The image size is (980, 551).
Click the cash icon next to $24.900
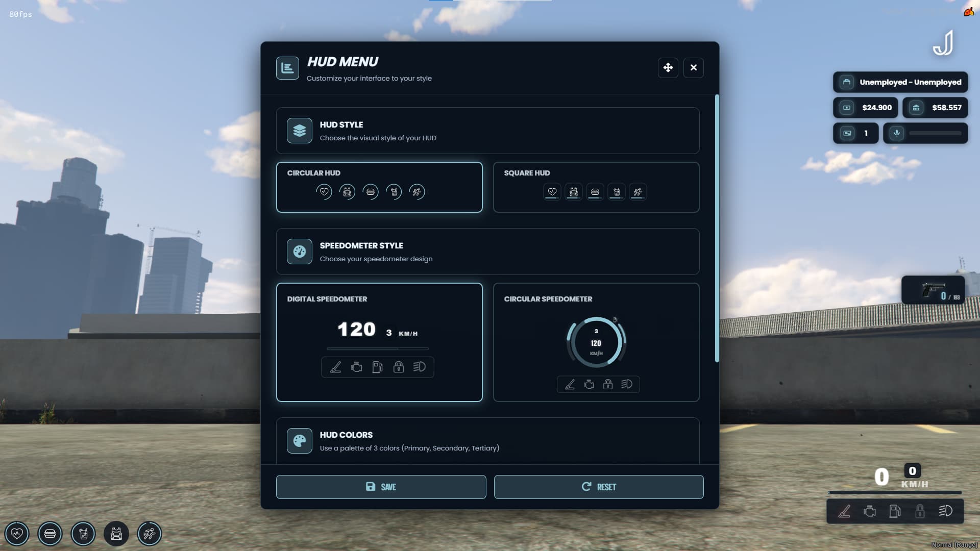pyautogui.click(x=847, y=108)
